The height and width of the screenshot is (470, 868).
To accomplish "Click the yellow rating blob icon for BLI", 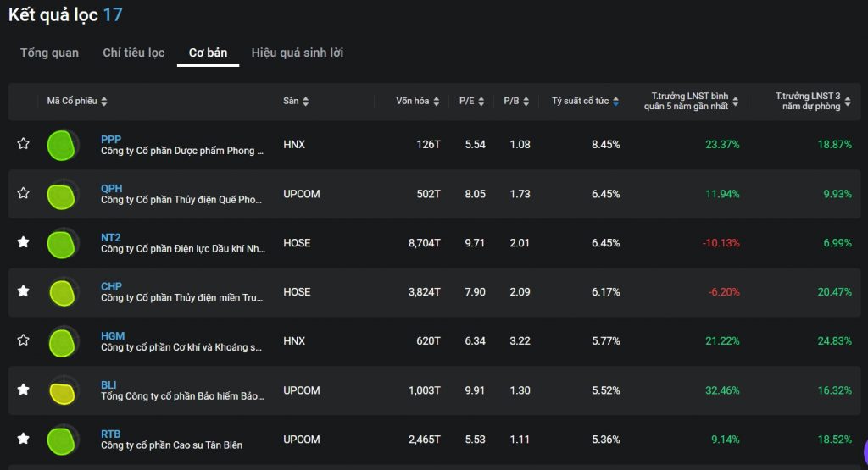I will 62,390.
